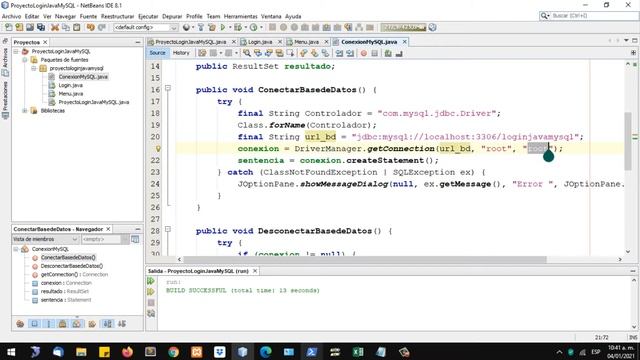
Task: Select Menu.java in the project tree
Action: (x=71, y=94)
